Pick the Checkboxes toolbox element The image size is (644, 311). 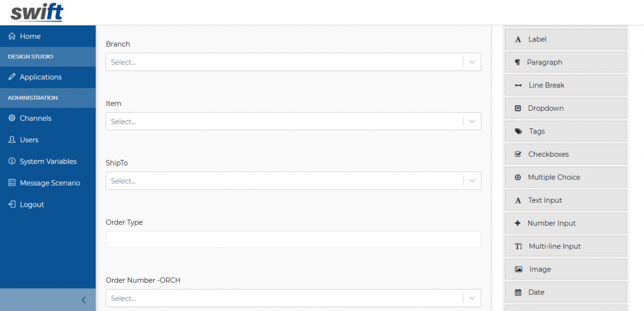pos(565,154)
